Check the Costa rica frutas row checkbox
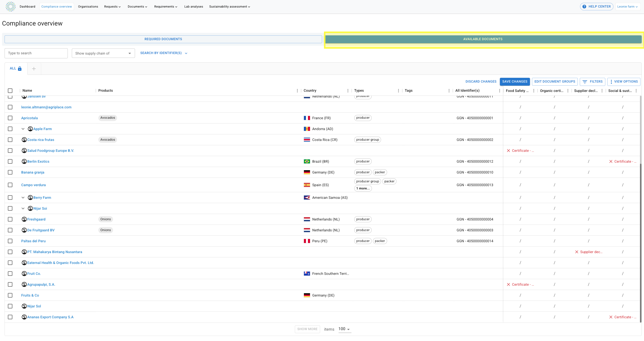 (x=10, y=140)
